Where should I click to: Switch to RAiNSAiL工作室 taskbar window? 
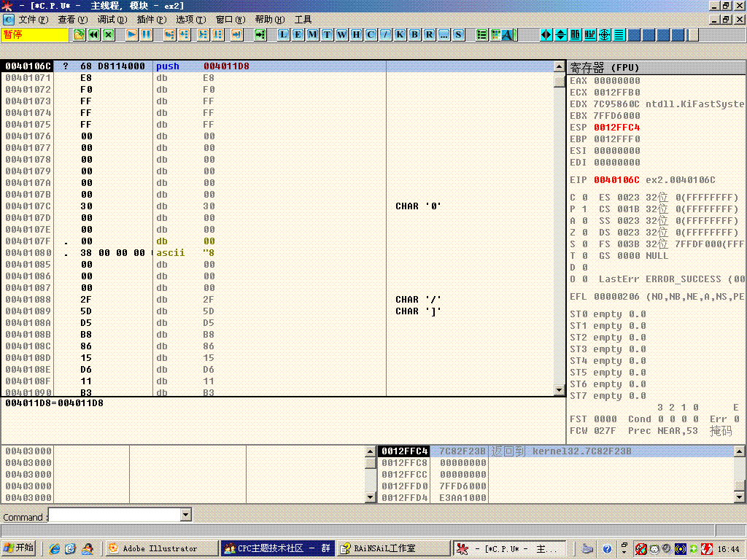tap(393, 548)
